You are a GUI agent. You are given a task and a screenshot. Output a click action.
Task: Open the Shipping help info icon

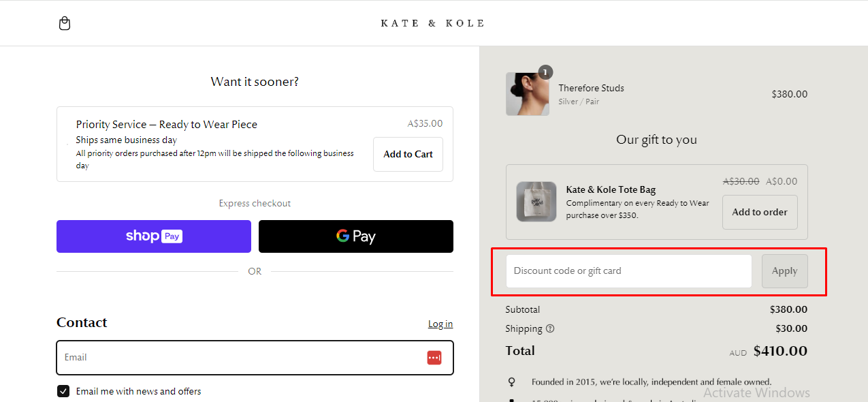click(550, 328)
